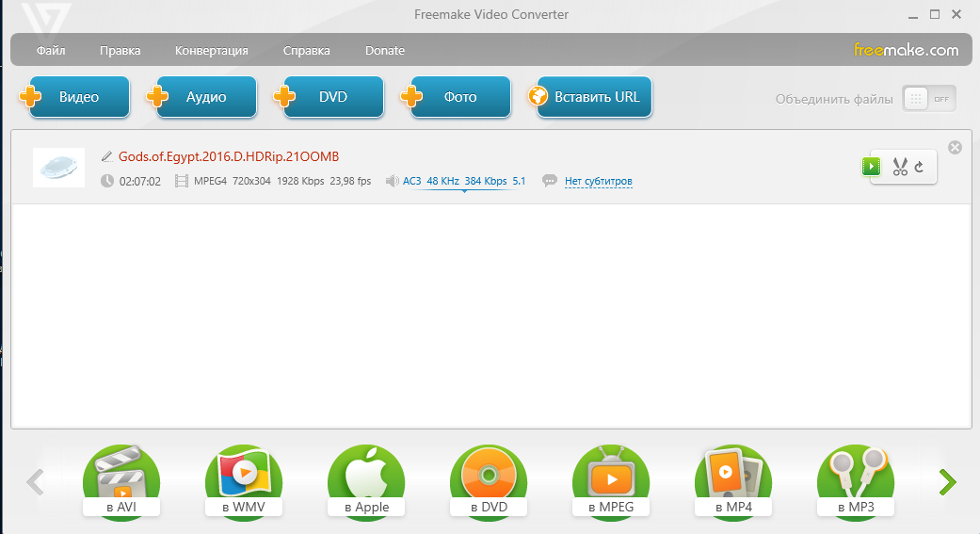Click the pencil rename icon
The width and height of the screenshot is (980, 534).
tap(107, 156)
